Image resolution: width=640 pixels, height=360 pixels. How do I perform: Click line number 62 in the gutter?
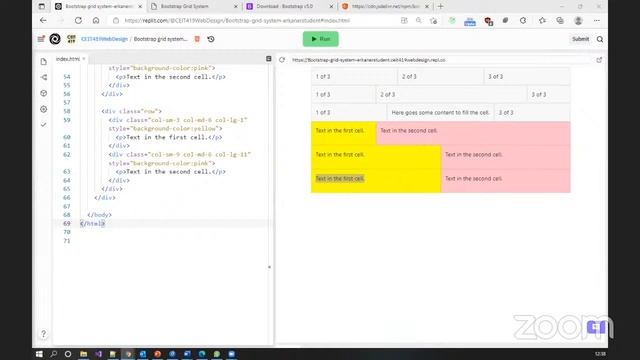pos(67,154)
